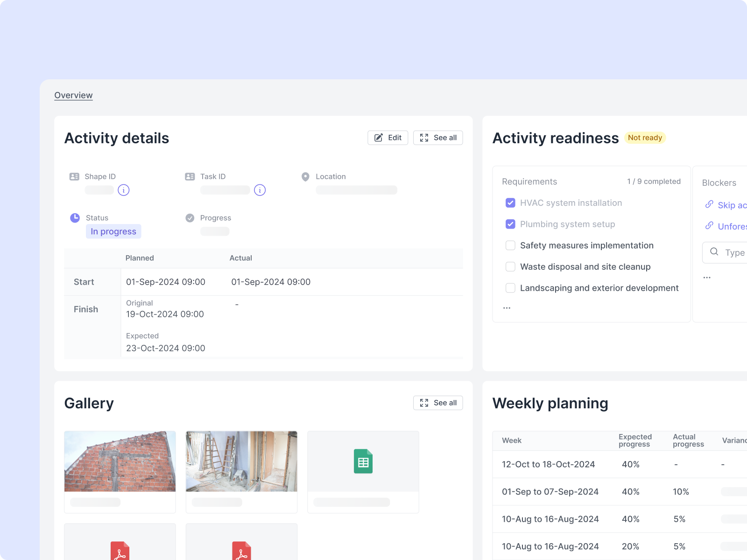
Task: Open the first PDF file icon
Action: [120, 551]
